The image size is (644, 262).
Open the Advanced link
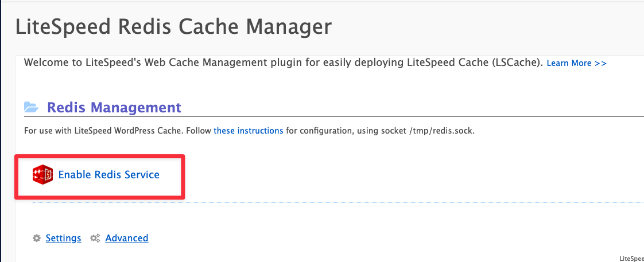click(127, 238)
